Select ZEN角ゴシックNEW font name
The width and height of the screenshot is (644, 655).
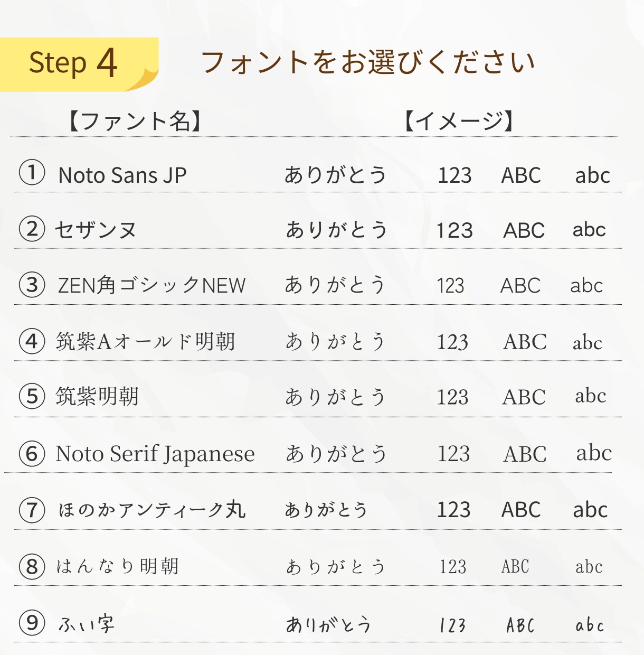[151, 285]
